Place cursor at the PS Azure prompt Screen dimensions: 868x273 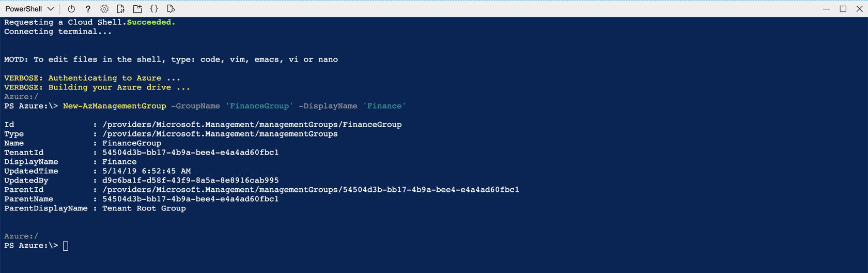coord(66,246)
